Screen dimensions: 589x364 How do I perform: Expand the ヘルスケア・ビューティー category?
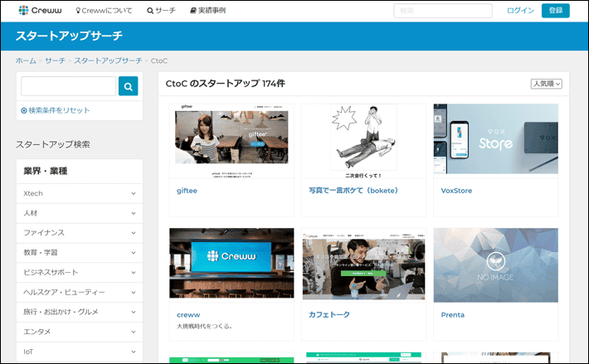tap(80, 293)
